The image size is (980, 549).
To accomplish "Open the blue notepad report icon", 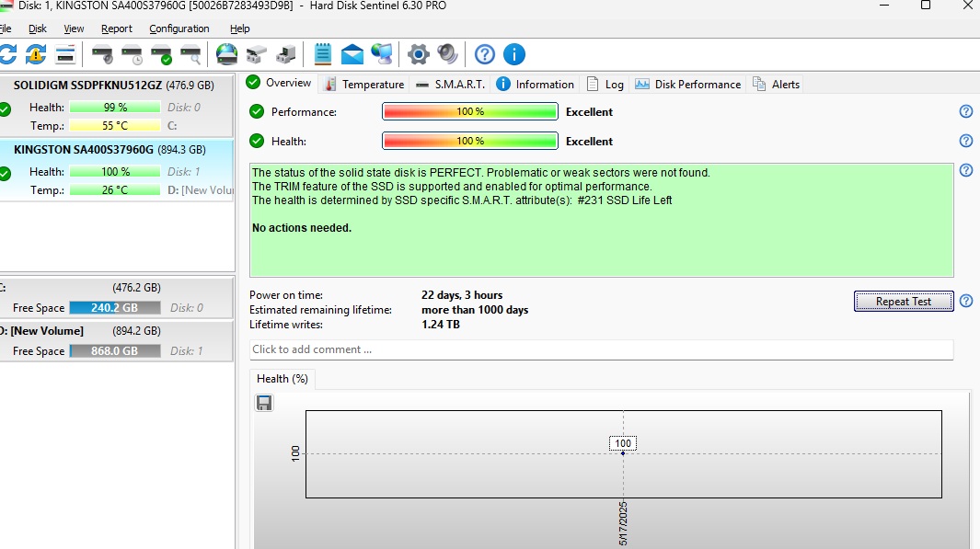I will click(322, 54).
